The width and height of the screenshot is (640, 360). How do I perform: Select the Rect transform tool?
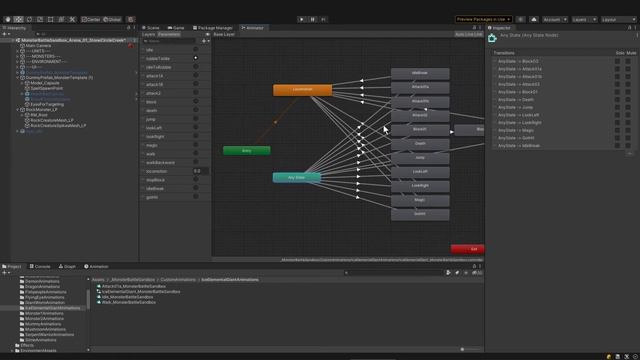(51, 19)
